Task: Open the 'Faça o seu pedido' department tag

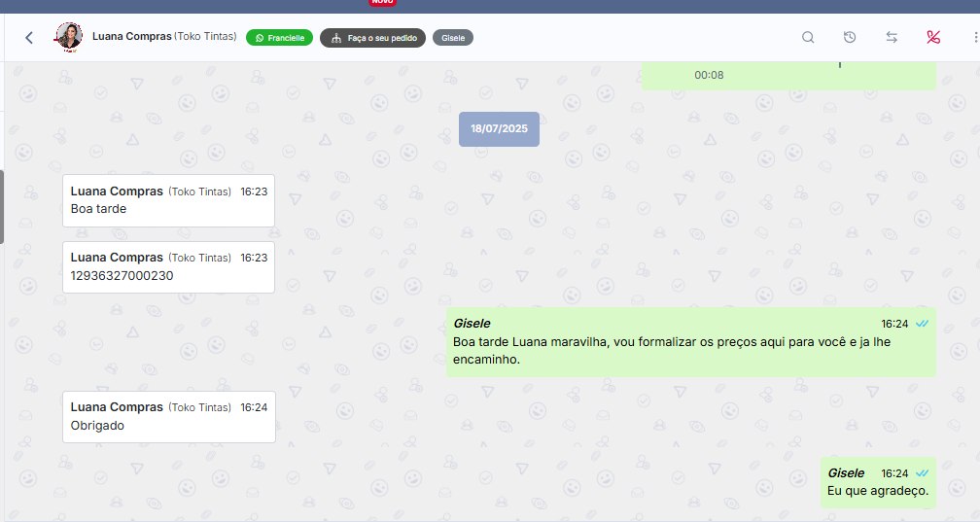Action: 372,38
